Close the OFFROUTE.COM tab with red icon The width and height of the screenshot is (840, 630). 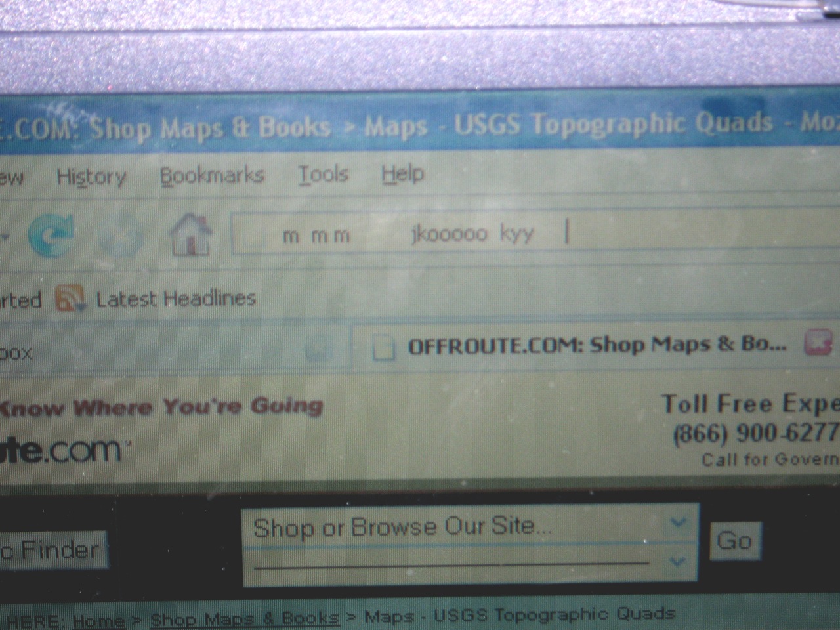819,344
